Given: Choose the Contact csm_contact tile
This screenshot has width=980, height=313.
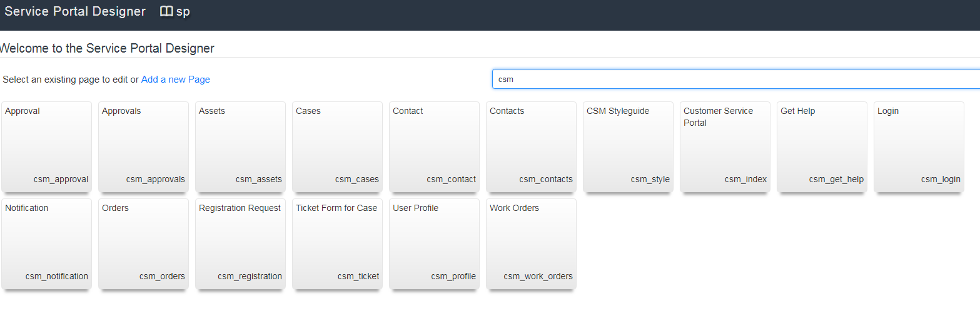Looking at the screenshot, I should pos(435,147).
